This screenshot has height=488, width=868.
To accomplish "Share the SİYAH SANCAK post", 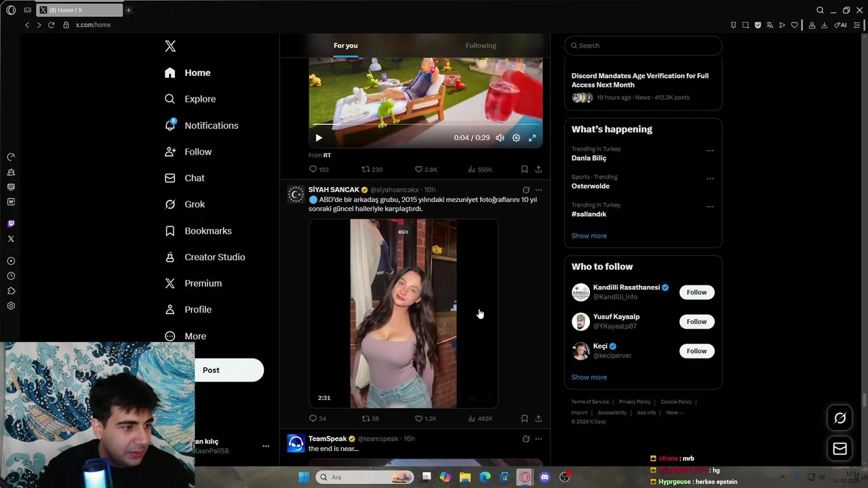I will click(x=538, y=419).
